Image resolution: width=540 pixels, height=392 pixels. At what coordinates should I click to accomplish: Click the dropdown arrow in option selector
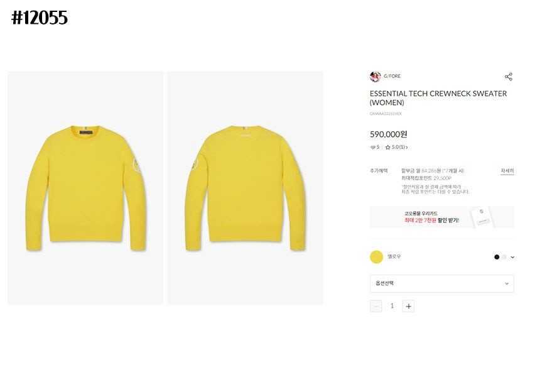507,283
